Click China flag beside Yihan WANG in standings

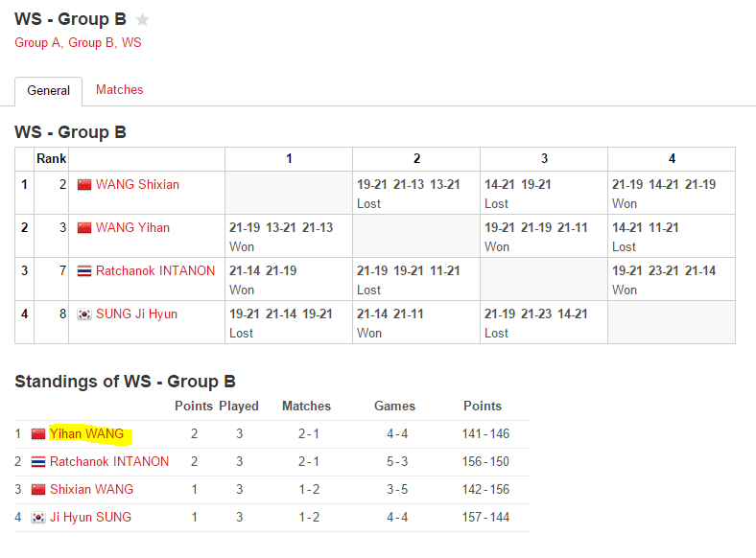[x=38, y=433]
